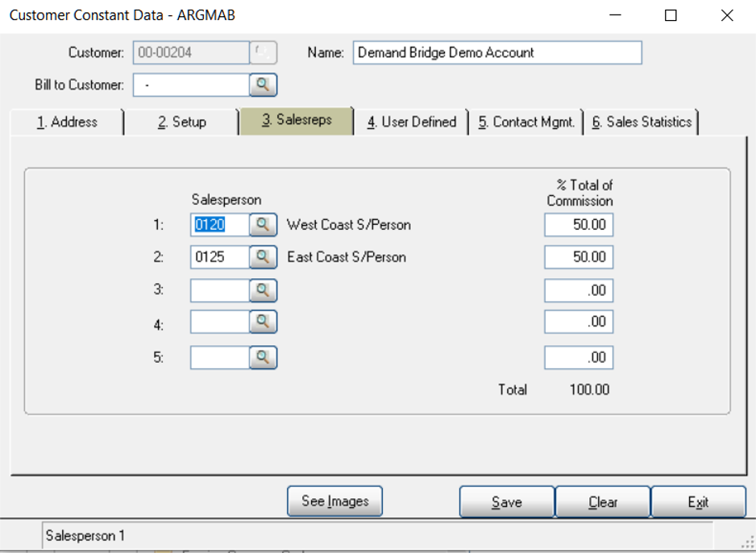
Task: Open the Contact Mgmt. tab
Action: coord(526,122)
